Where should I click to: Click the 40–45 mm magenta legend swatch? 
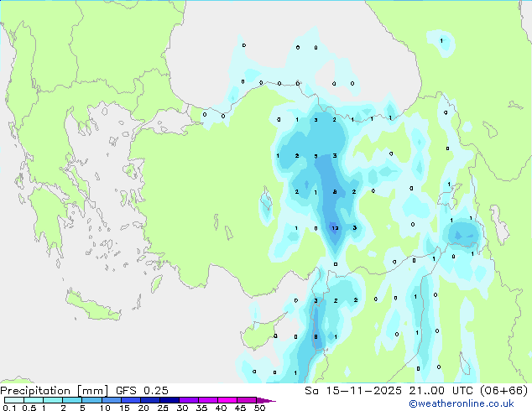[227, 400]
